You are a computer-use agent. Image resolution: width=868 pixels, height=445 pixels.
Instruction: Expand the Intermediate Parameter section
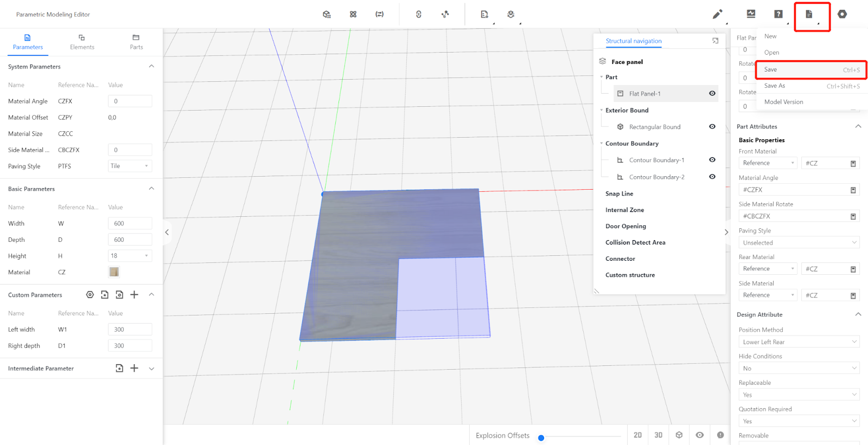pyautogui.click(x=151, y=369)
